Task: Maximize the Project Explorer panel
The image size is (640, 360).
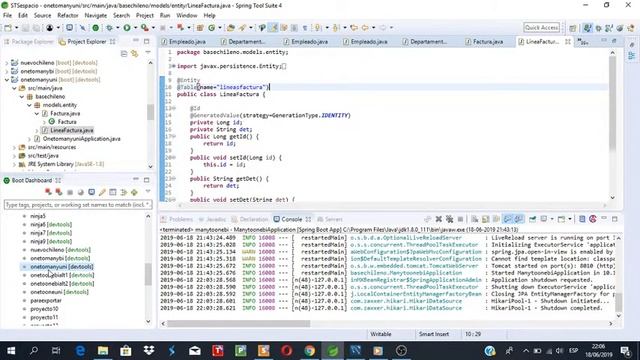Action: tap(147, 42)
